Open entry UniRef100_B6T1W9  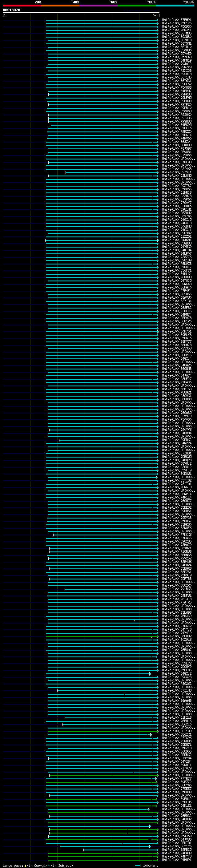tap(176, 731)
